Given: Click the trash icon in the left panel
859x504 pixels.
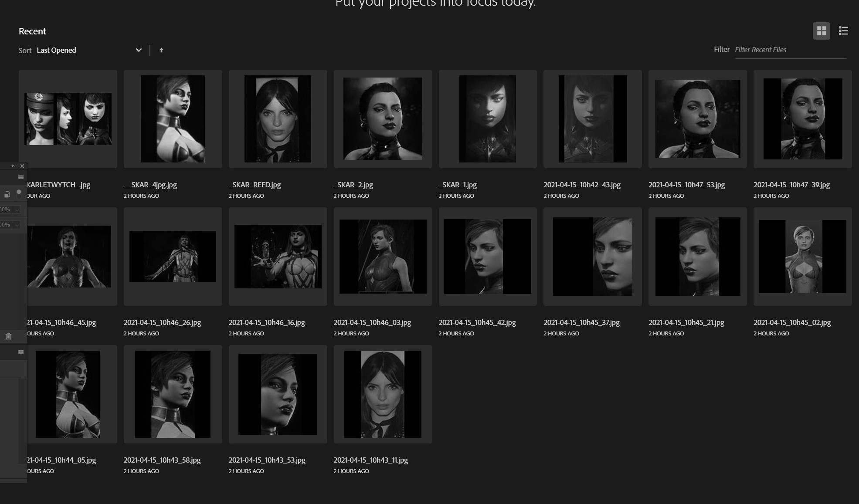Looking at the screenshot, I should pos(8,336).
